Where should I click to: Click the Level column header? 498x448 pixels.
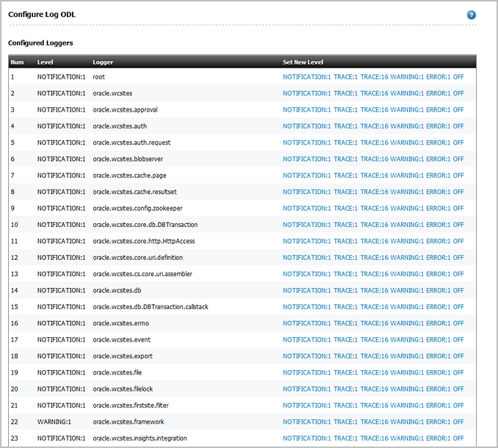(x=45, y=62)
